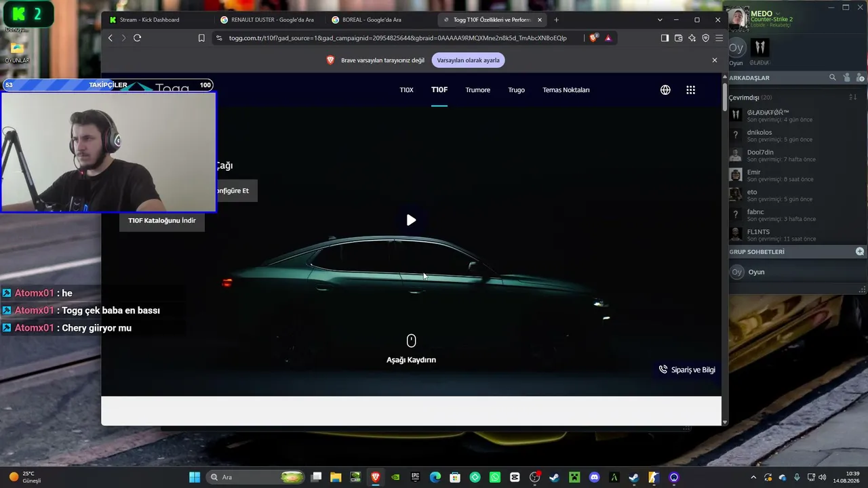Open the Togg apps grid menu
The width and height of the screenshot is (868, 488).
tap(690, 89)
